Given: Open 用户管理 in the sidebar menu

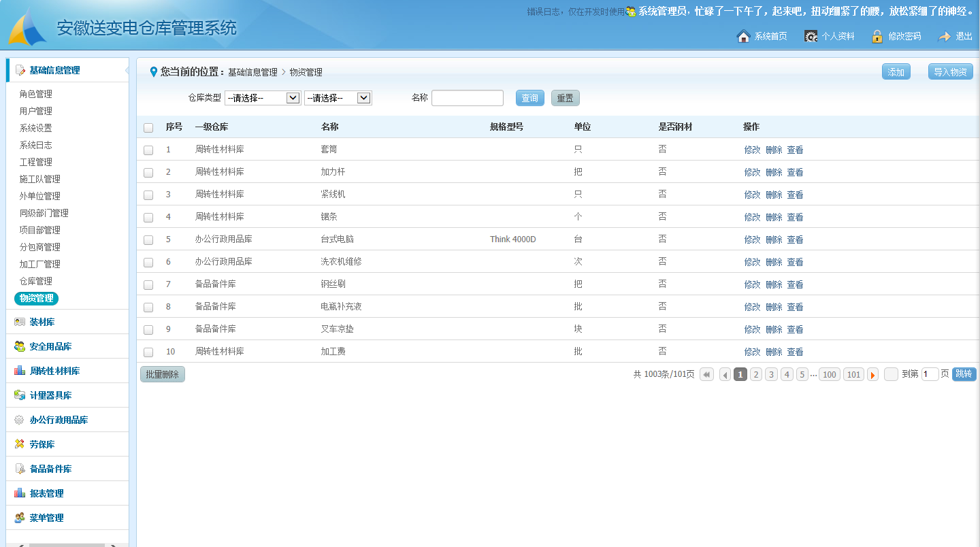Looking at the screenshot, I should point(35,111).
